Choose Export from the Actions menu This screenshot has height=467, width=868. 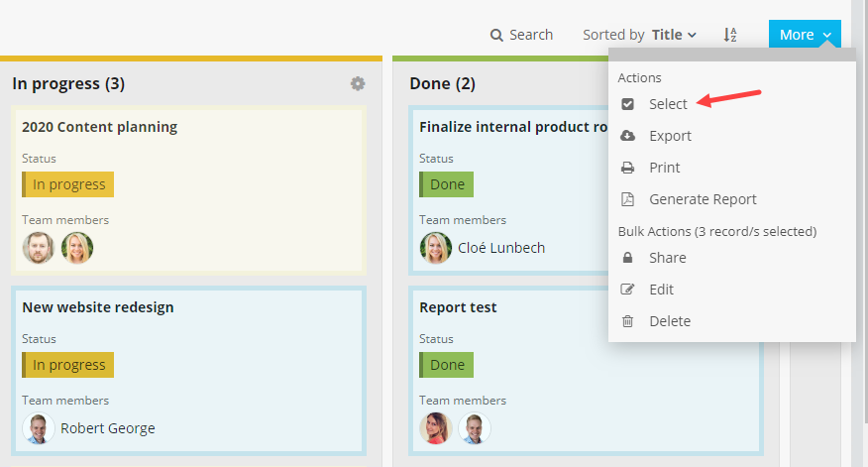pos(670,136)
